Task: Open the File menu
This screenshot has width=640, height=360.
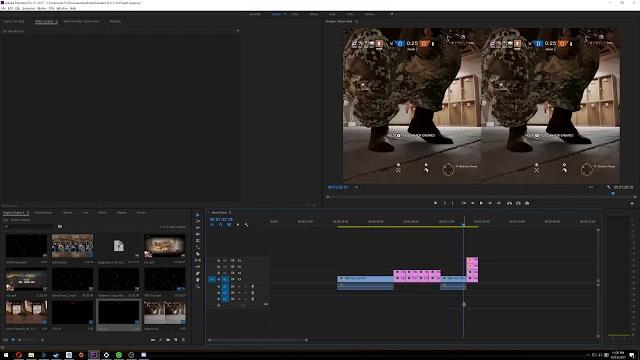Action: click(x=3, y=8)
